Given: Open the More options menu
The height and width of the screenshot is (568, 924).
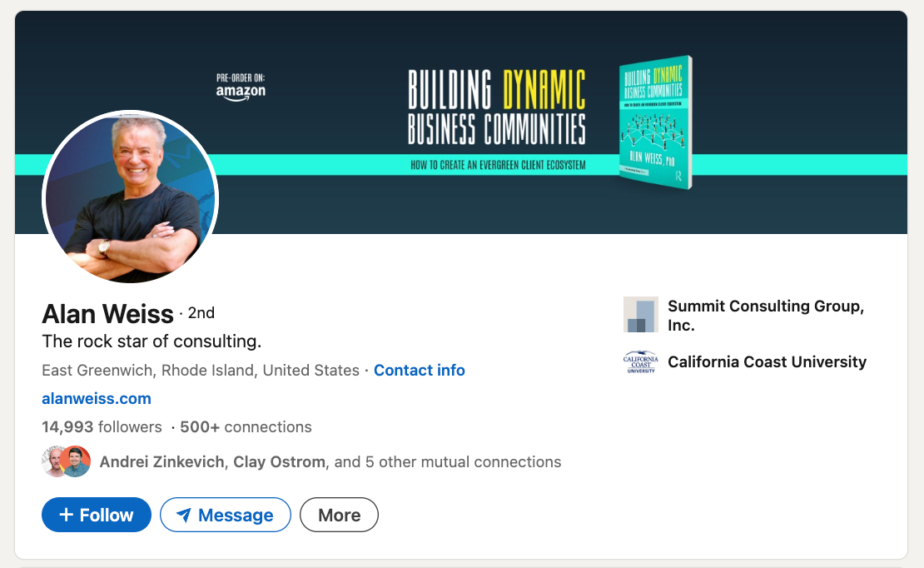Looking at the screenshot, I should pos(339,515).
